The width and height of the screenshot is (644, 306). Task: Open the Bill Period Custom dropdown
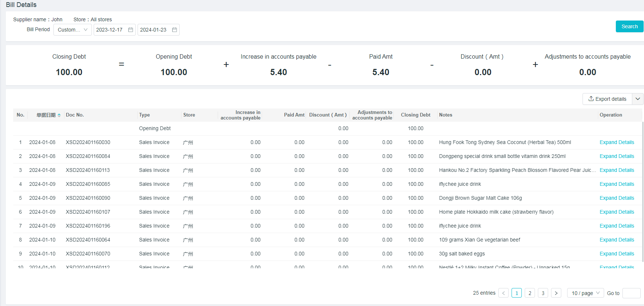72,30
